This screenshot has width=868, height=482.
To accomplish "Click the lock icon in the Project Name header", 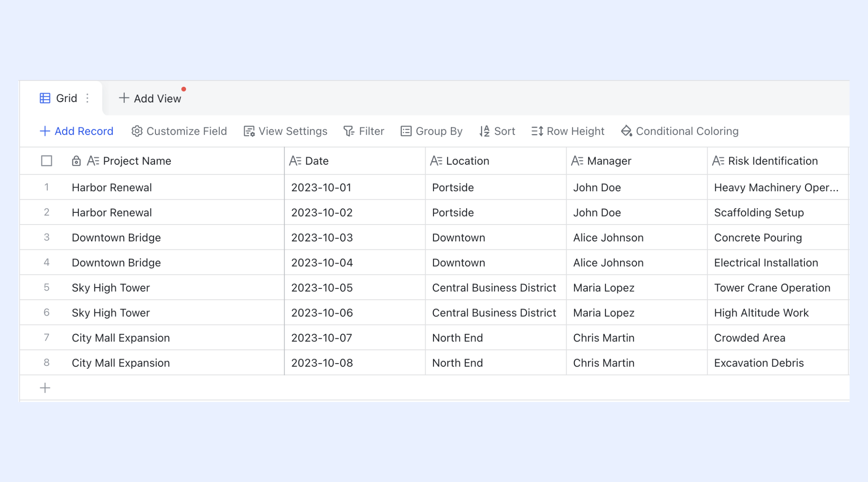I will tap(76, 161).
